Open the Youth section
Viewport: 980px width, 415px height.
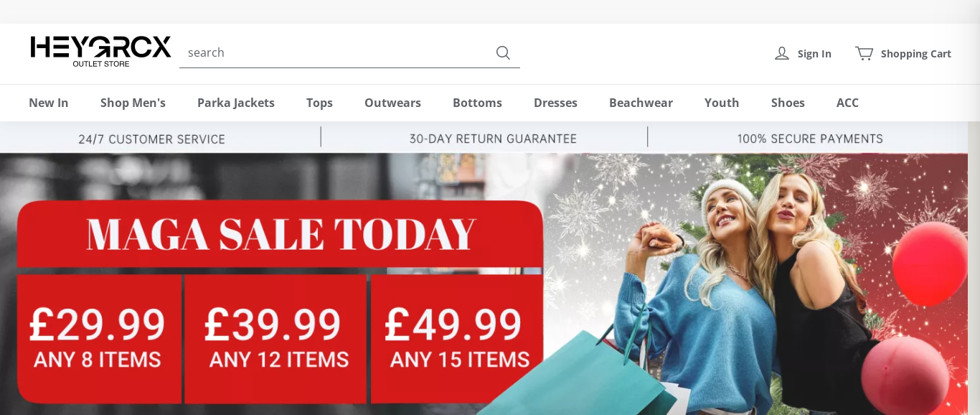pyautogui.click(x=722, y=103)
